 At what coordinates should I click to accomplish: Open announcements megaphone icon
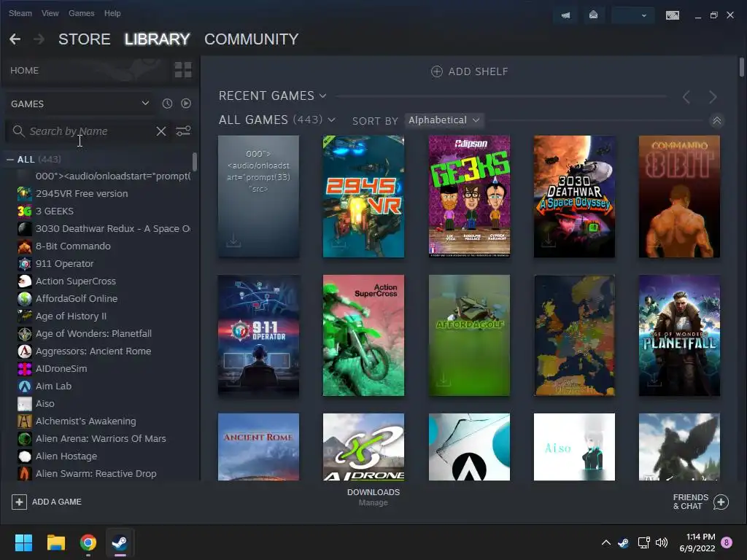[565, 15]
